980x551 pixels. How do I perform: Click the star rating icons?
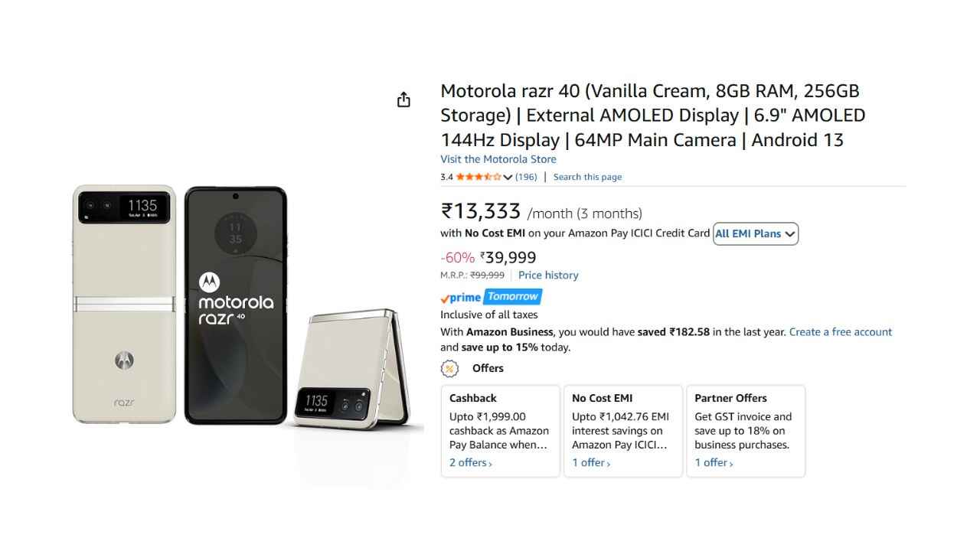[x=479, y=177]
